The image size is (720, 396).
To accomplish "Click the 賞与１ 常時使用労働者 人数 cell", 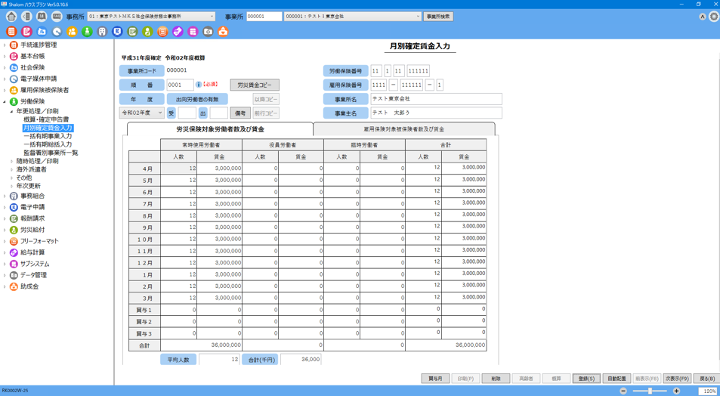I will (x=178, y=310).
